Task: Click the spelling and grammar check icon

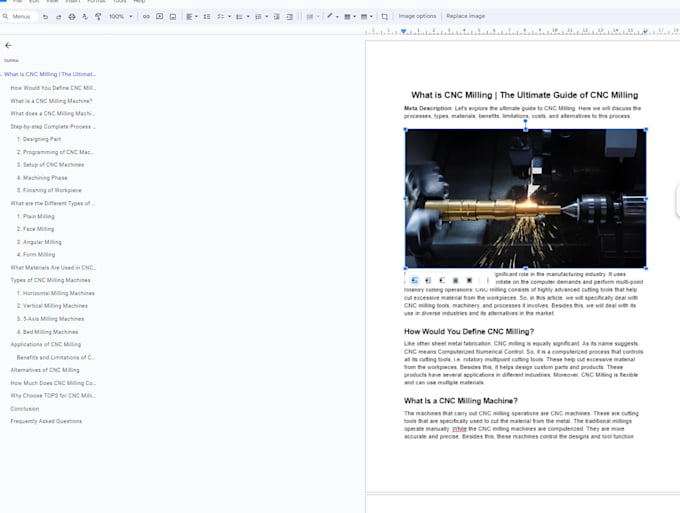Action: pyautogui.click(x=85, y=16)
